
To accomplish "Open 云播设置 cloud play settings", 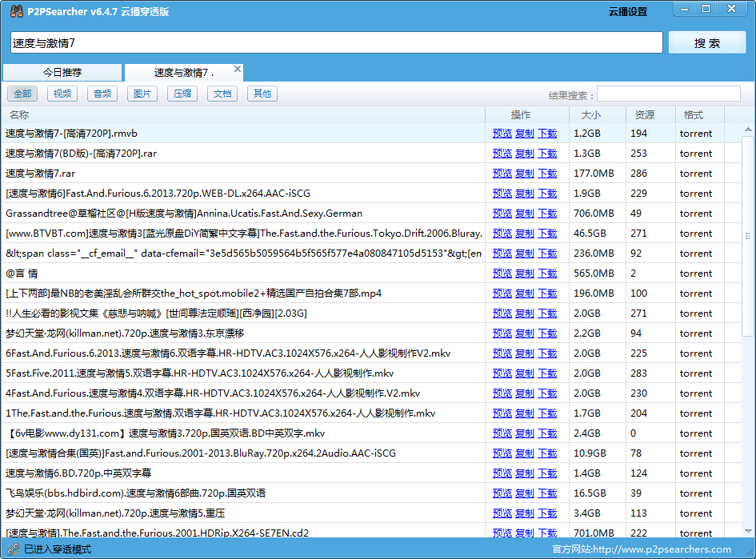I will (627, 12).
